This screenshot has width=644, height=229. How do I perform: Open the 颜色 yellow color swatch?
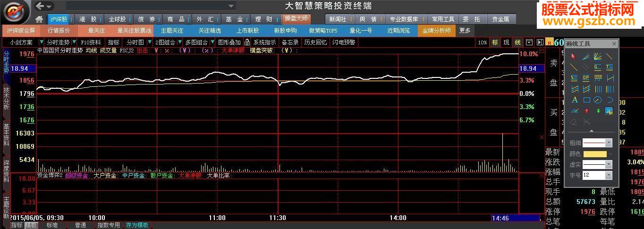pyautogui.click(x=595, y=154)
